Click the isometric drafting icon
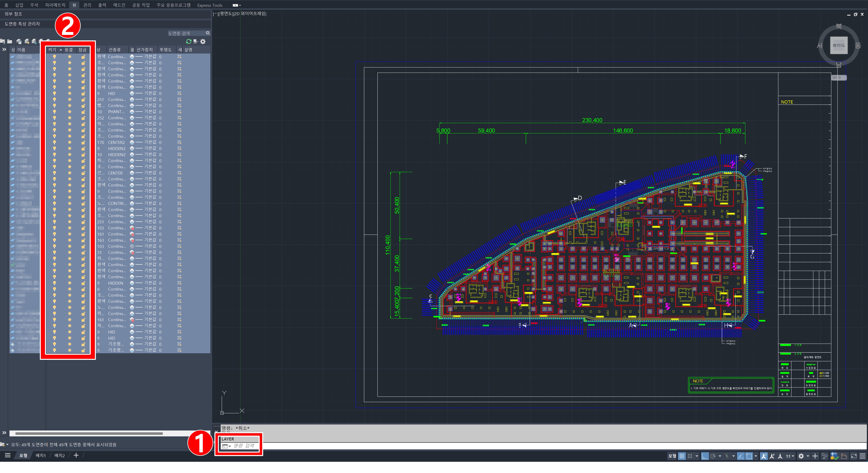The image size is (868, 473). pos(727,456)
